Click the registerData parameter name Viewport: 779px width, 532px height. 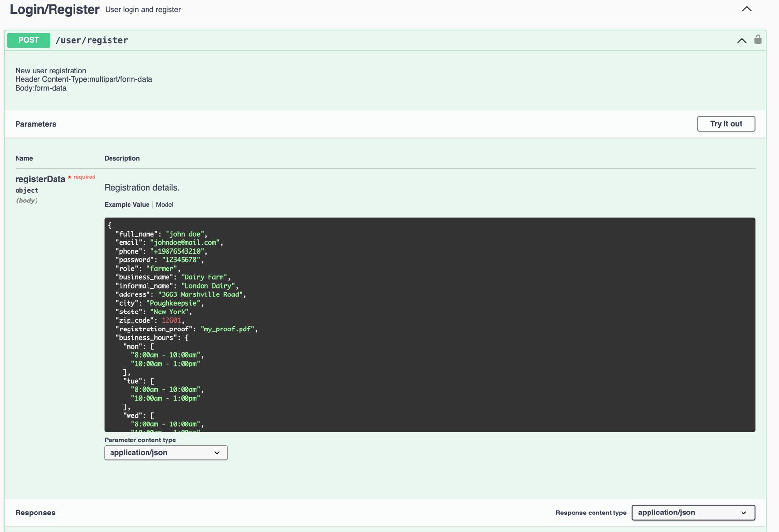coord(40,179)
